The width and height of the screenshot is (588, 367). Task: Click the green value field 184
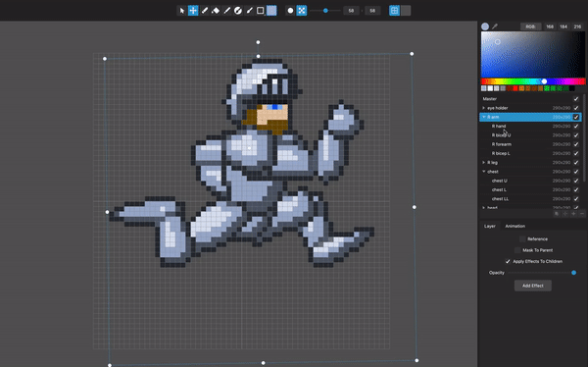click(x=563, y=26)
